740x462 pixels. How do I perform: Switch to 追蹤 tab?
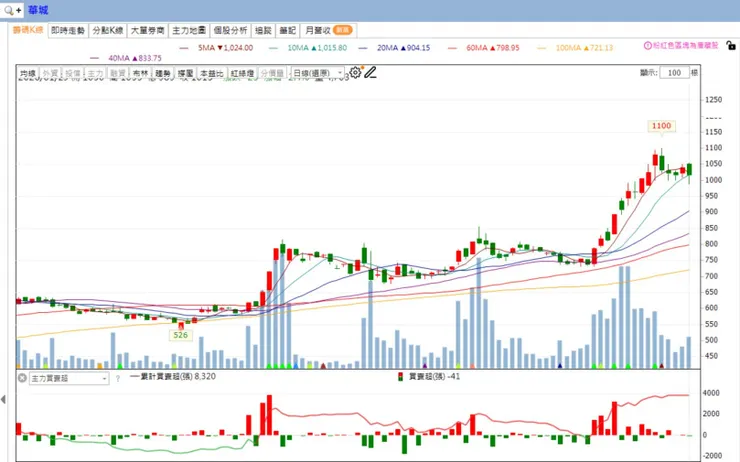(x=263, y=30)
